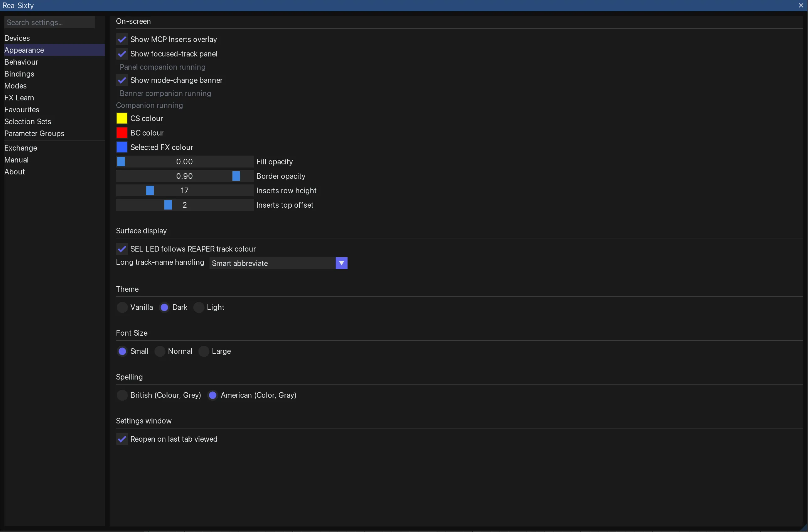Screen dimensions: 808x532
Task: Click the 'Settings window' section heading
Action: click(x=144, y=421)
